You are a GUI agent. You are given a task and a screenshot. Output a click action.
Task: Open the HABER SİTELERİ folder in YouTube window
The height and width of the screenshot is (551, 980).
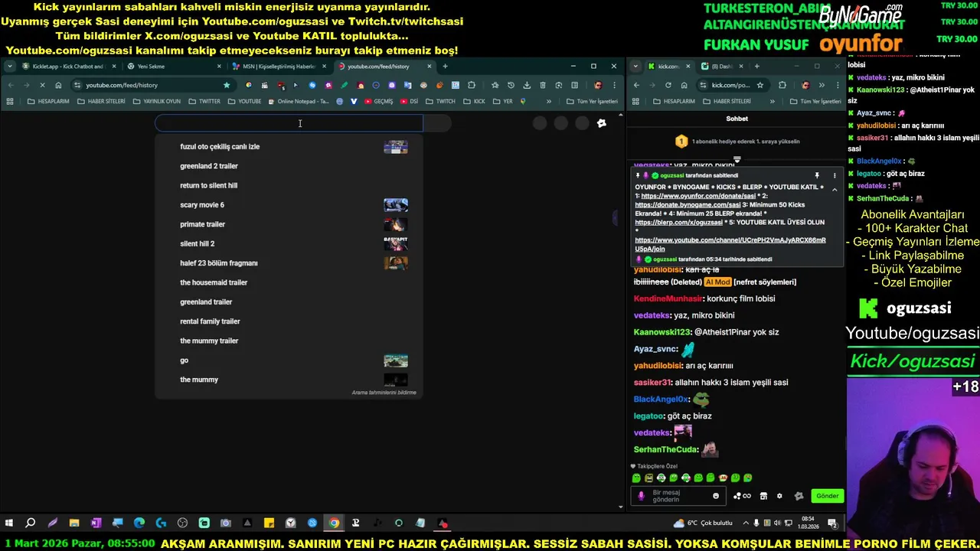coord(101,101)
